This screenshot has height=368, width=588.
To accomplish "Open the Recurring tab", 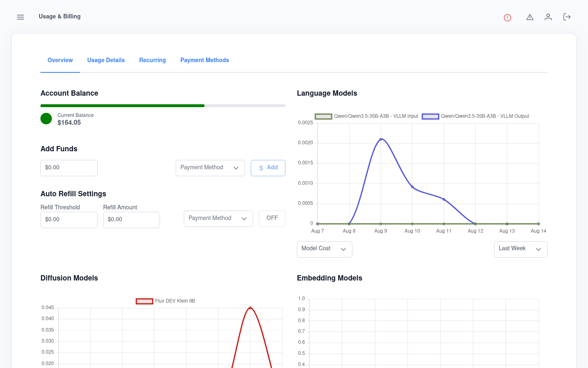I will (153, 61).
